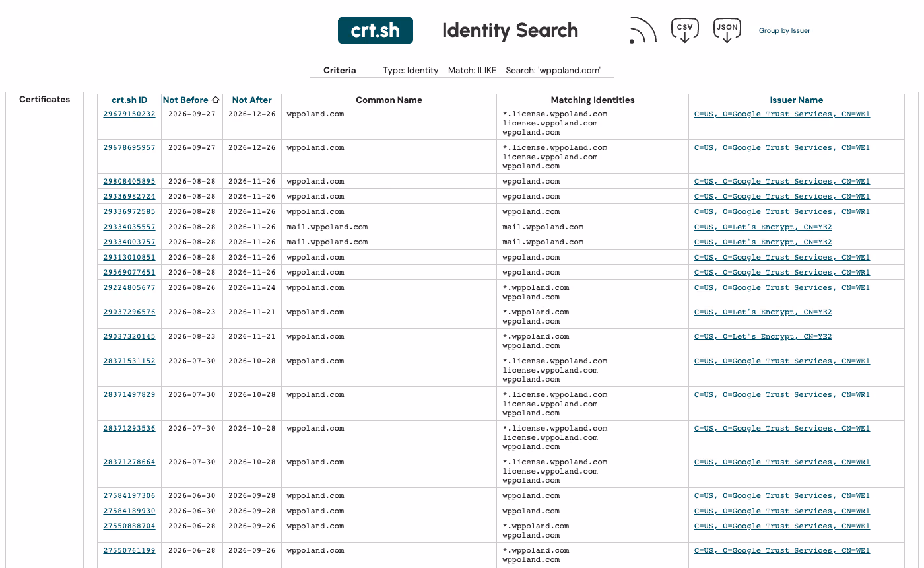
Task: Open certificate ID 29037296576
Action: click(129, 312)
